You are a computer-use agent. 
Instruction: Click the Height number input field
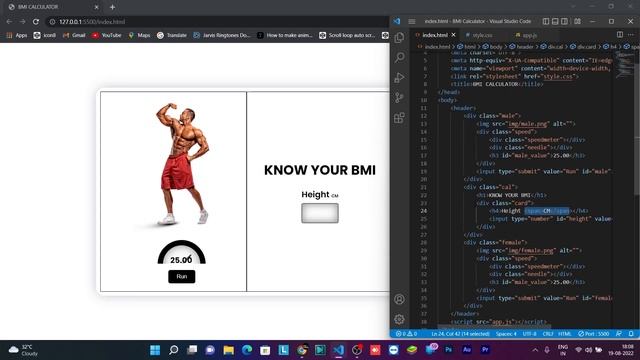pos(320,213)
